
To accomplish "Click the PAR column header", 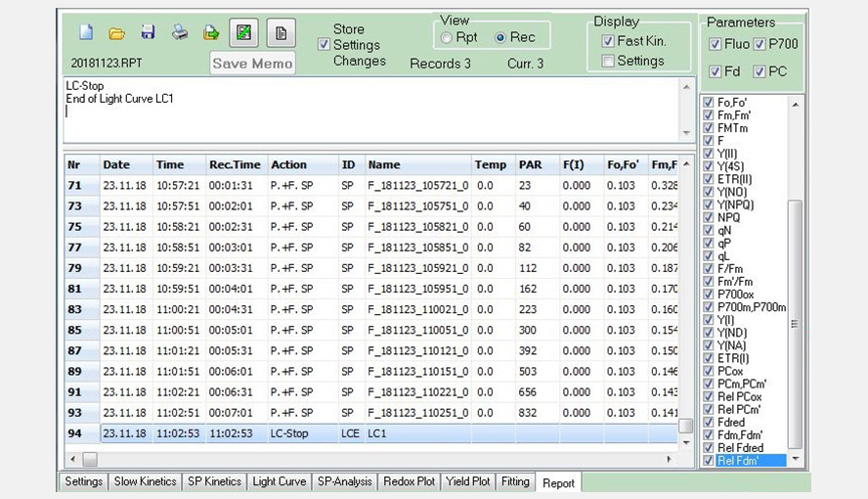I will pos(537,164).
